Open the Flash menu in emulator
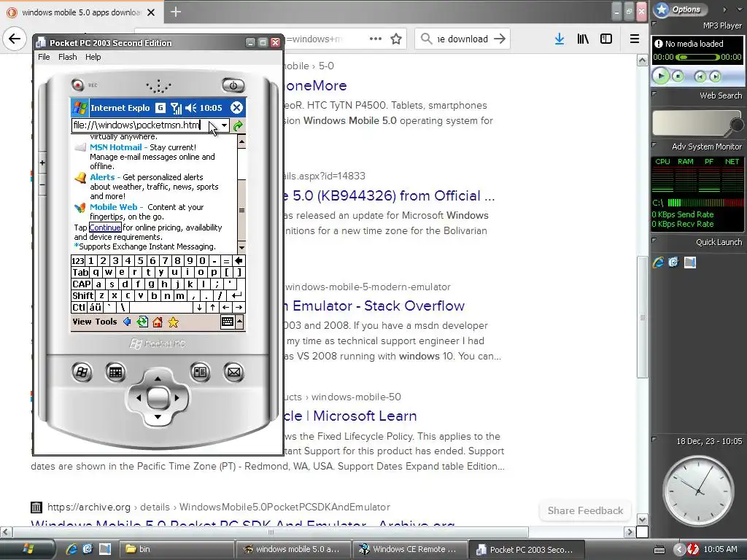747x560 pixels. click(x=68, y=57)
